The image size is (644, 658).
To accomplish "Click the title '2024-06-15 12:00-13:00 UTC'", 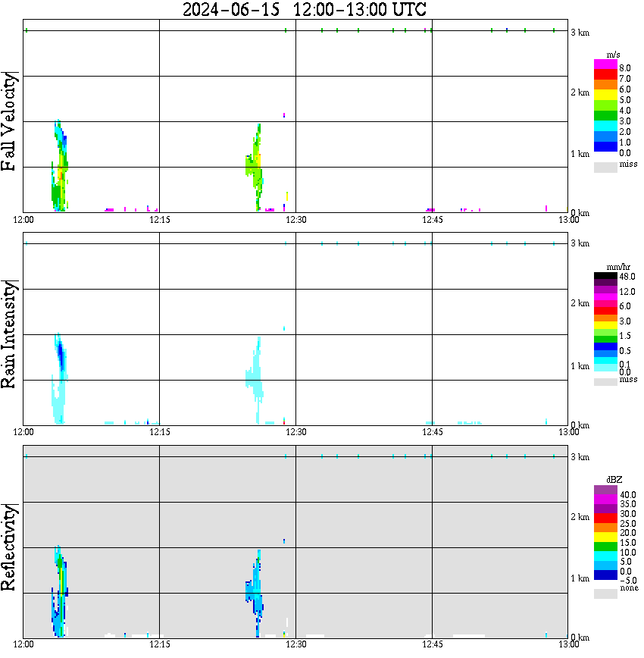I will point(304,9).
